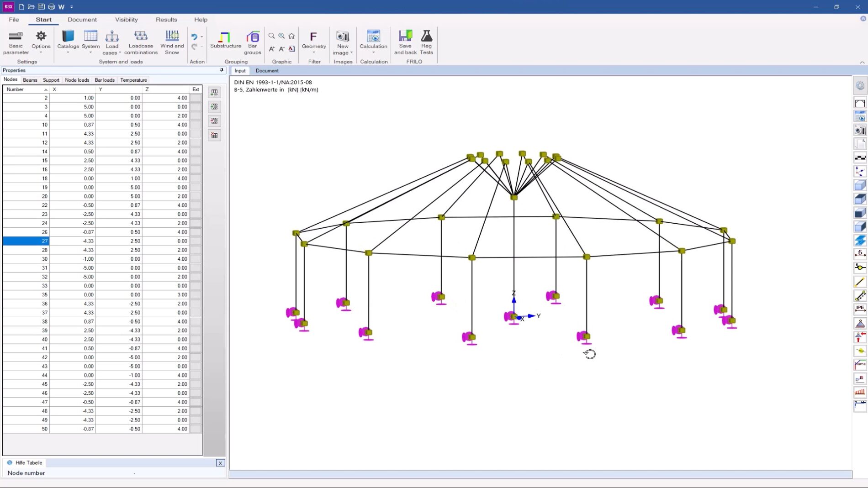The image size is (868, 488).
Task: Open the Geometry filter dropdown
Action: point(314,52)
